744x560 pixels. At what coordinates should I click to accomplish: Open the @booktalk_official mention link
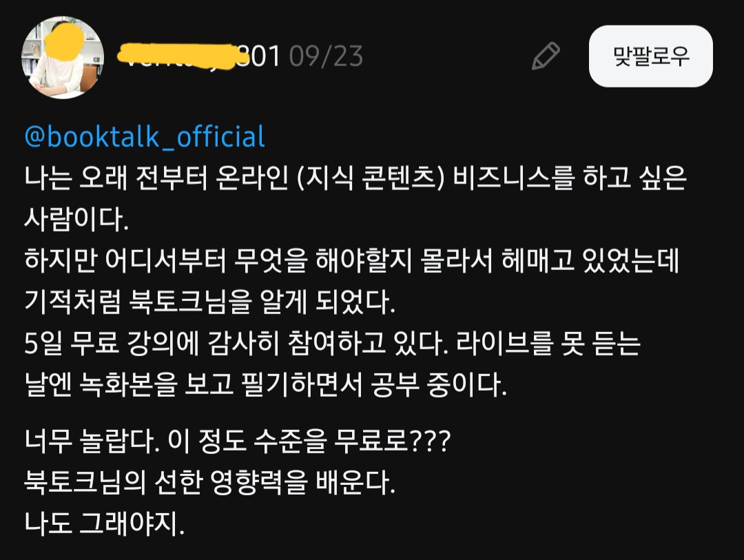145,136
